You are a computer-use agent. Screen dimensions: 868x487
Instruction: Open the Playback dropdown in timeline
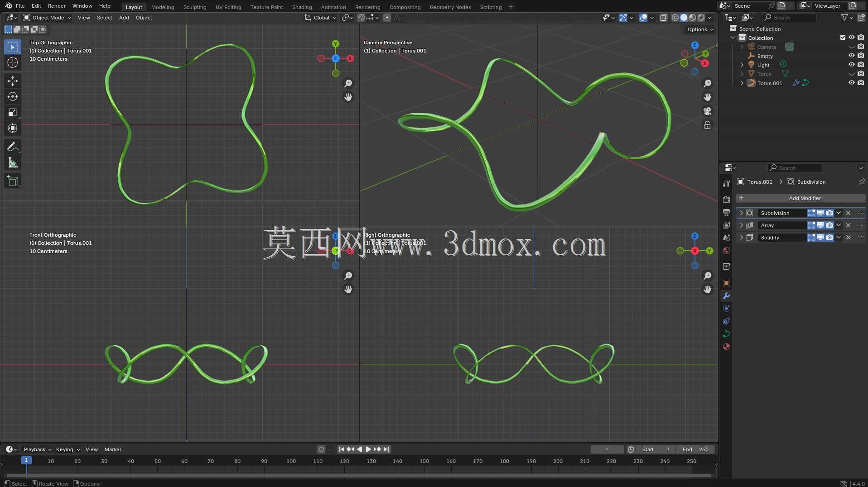tap(37, 449)
